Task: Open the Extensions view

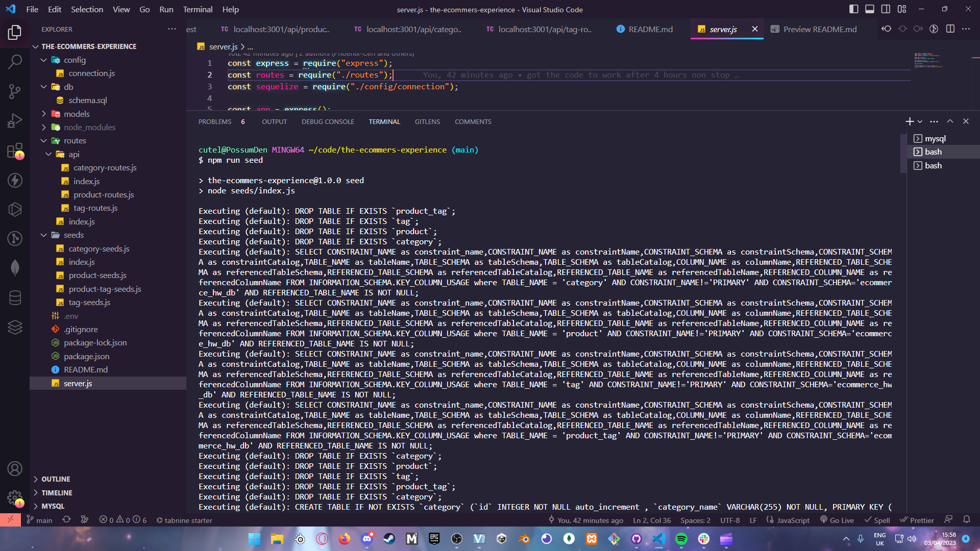Action: coord(15,151)
